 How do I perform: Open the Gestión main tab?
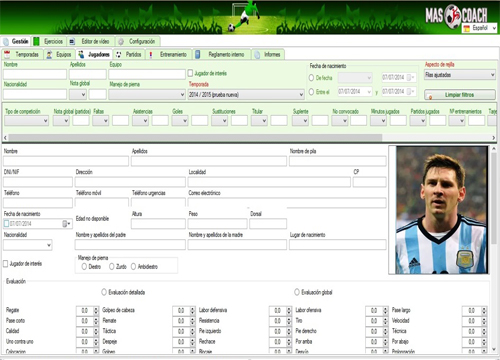pos(16,41)
